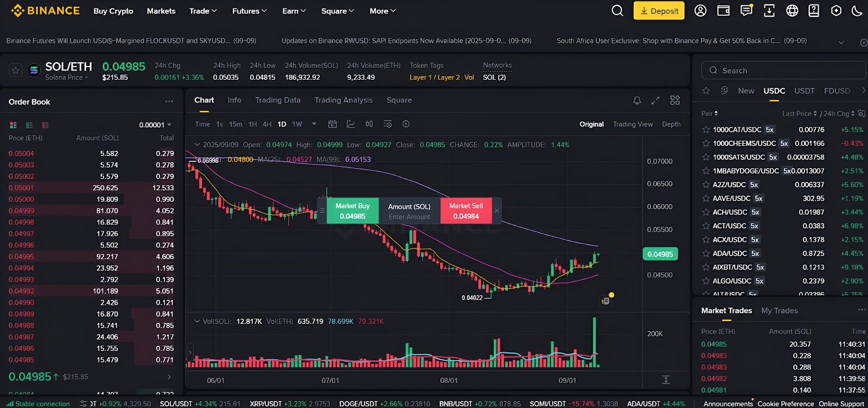Open the user account profile icon
The height and width of the screenshot is (408, 868).
[700, 11]
